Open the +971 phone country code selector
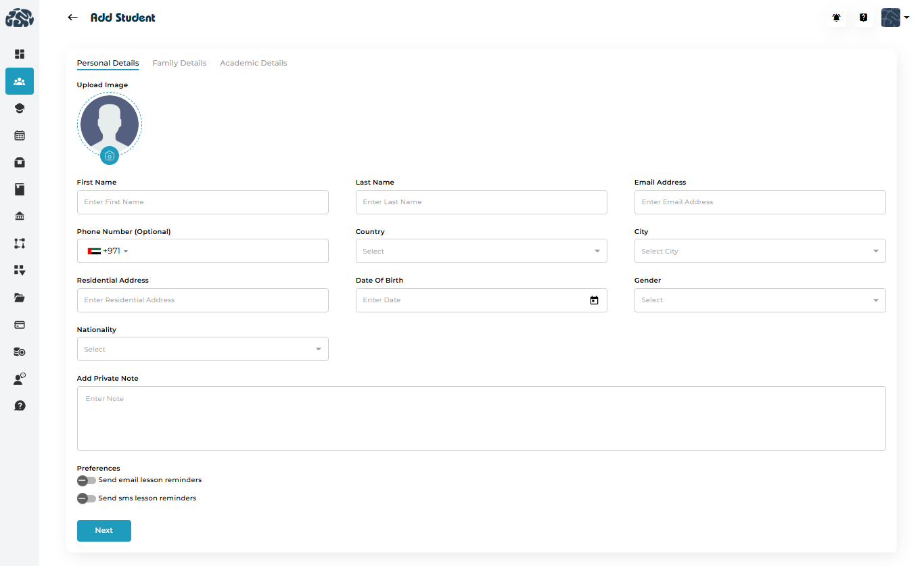The height and width of the screenshot is (566, 924). coord(108,251)
